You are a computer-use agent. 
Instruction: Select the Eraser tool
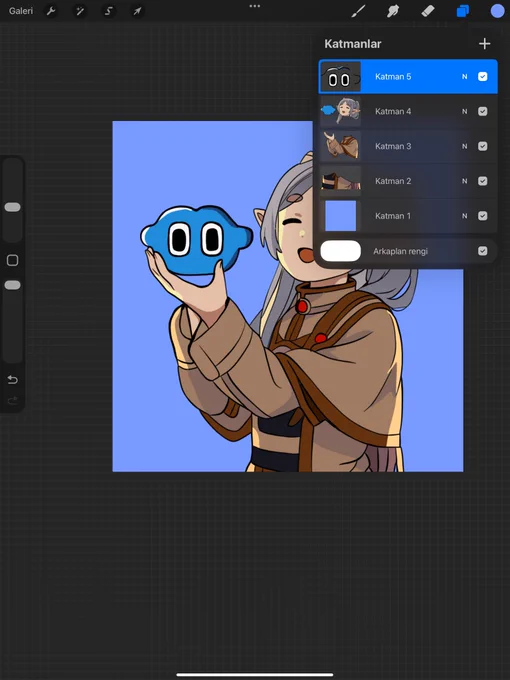tap(428, 11)
